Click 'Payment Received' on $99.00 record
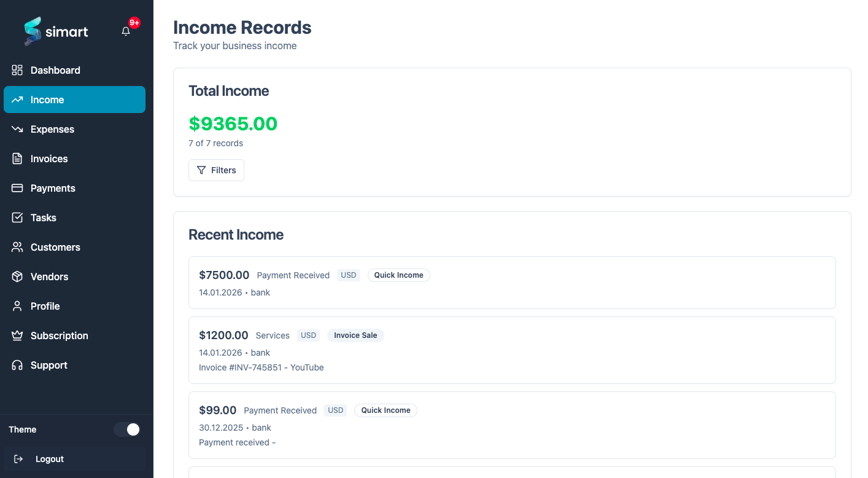Viewport: 868px width, 478px height. tap(281, 410)
